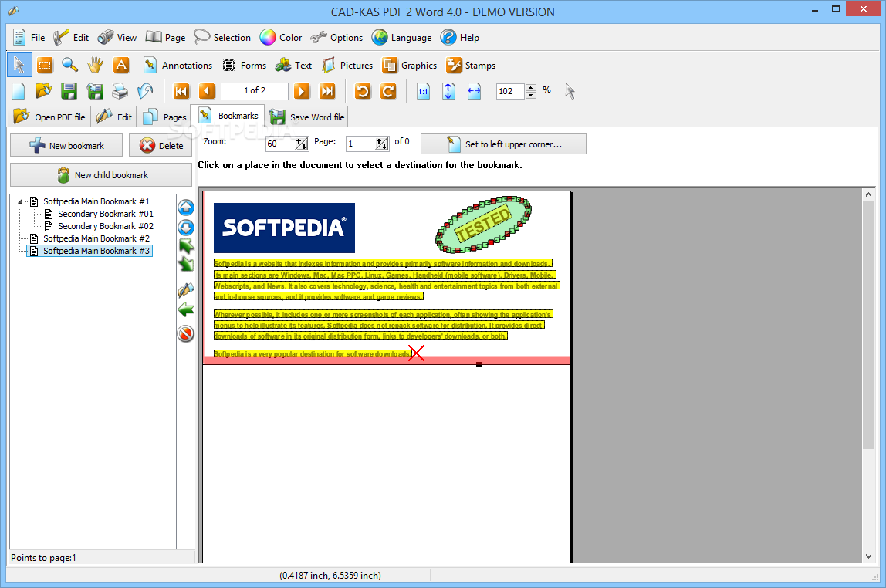Click the bookmark Page spin control
This screenshot has width=886, height=588.
pos(382,144)
